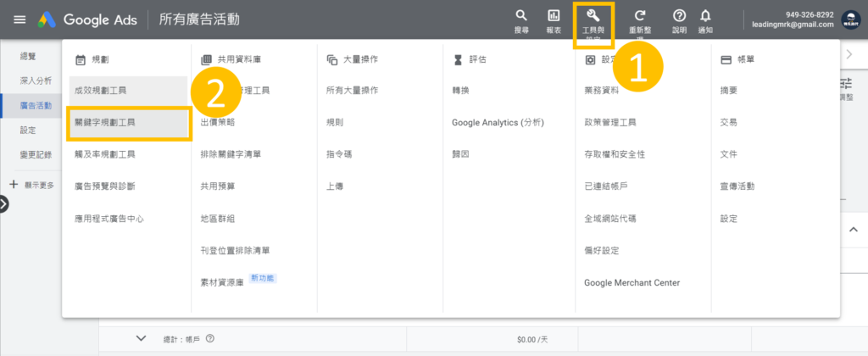Open 指令碼 menu item
Screen dimensions: 868x356
click(x=339, y=154)
